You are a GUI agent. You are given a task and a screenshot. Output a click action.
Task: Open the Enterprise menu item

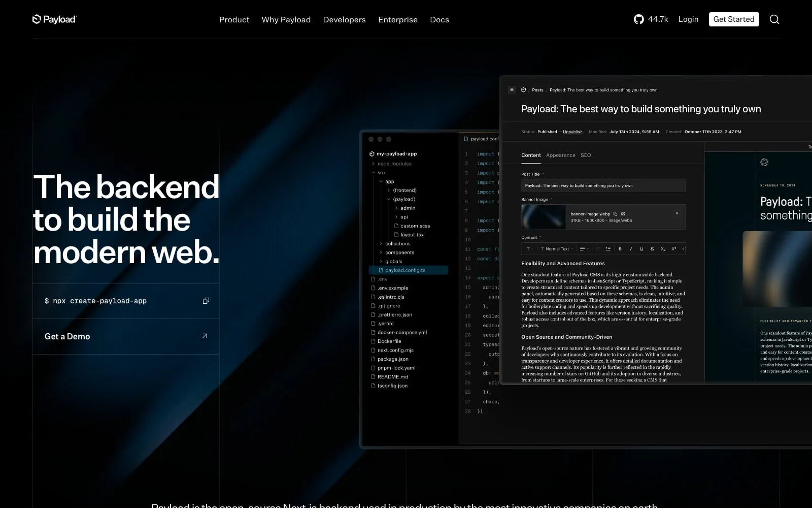398,19
